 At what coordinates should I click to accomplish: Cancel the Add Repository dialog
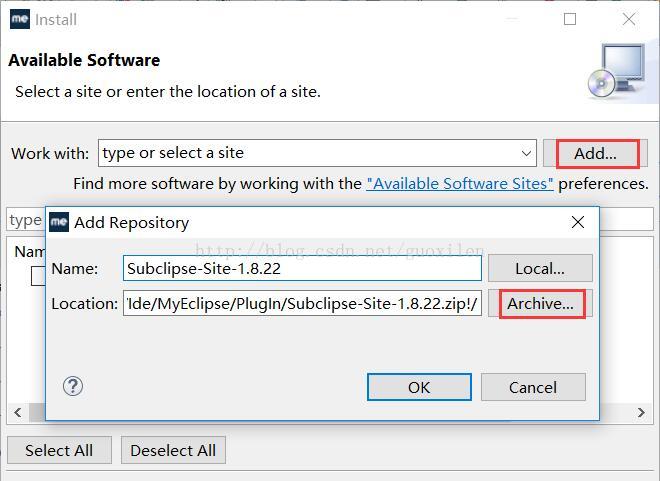tap(533, 387)
